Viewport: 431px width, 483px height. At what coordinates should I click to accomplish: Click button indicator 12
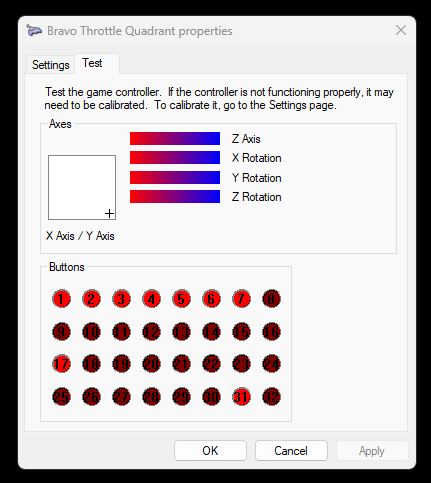tap(151, 332)
